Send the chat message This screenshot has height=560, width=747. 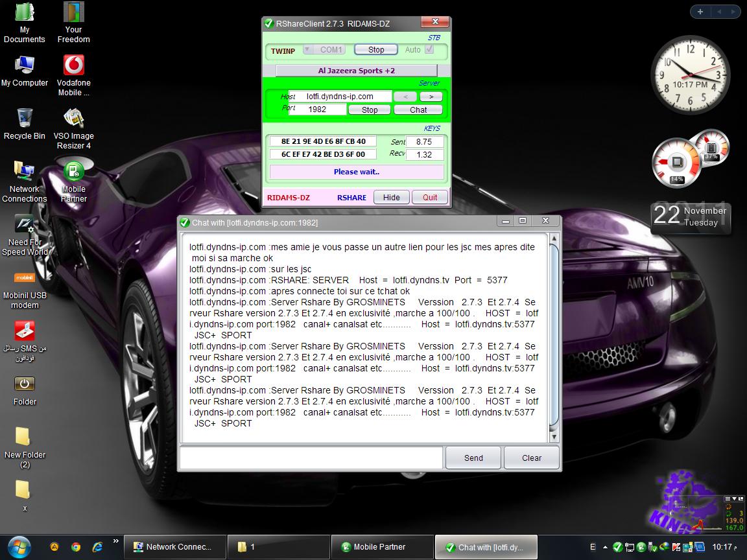[x=473, y=458]
